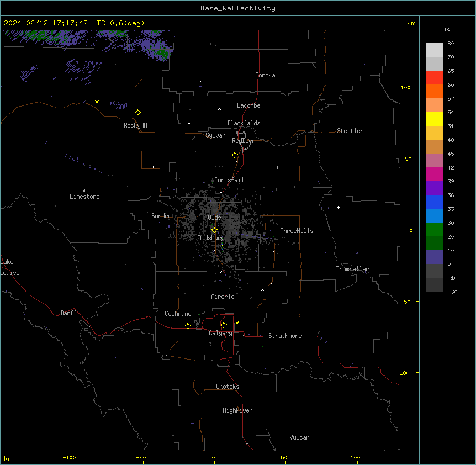Pick the bright green 30 dBZ legend color
Image resolution: width=476 pixels, height=465 pixels.
click(434, 230)
